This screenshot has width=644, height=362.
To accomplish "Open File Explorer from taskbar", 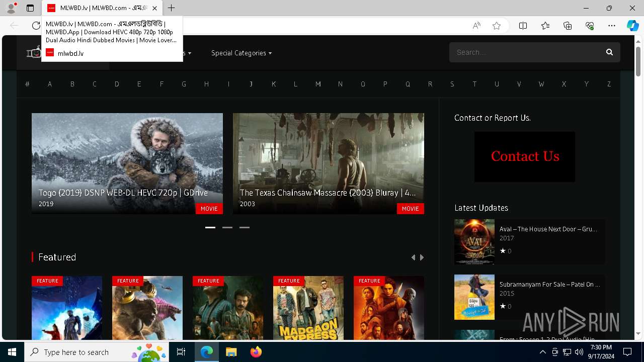I will (x=231, y=352).
